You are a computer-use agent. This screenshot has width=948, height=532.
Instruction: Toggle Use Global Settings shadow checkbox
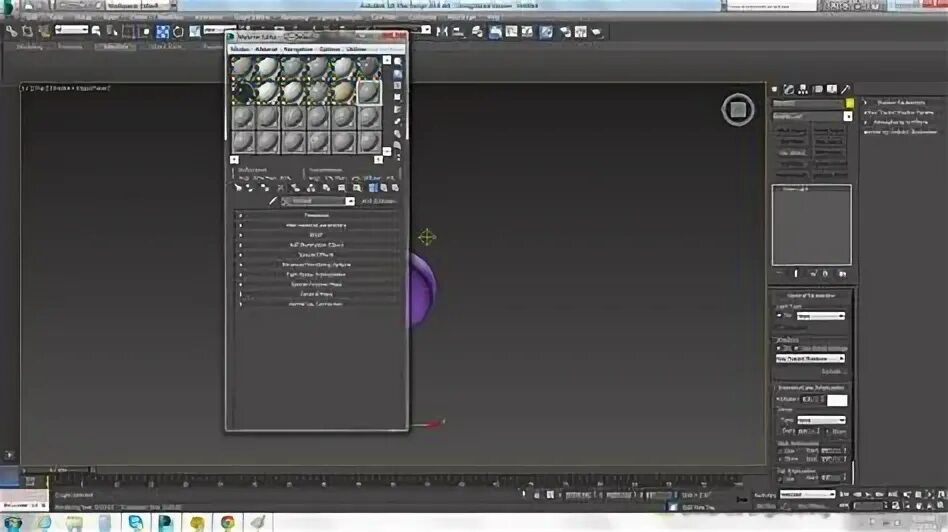[x=796, y=348]
